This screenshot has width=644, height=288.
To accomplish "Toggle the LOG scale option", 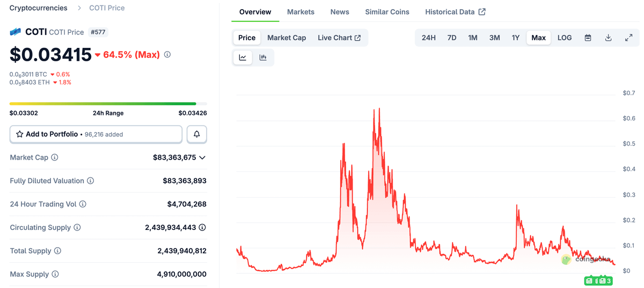I will [565, 38].
